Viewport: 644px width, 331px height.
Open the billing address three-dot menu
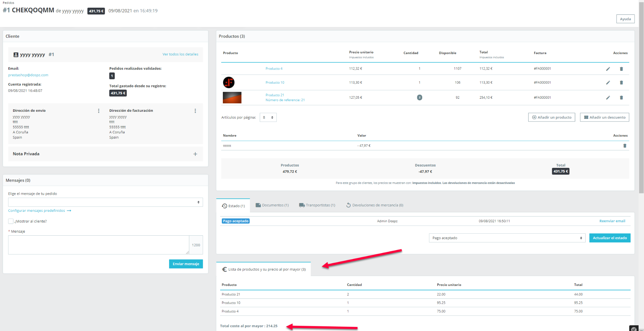(195, 111)
